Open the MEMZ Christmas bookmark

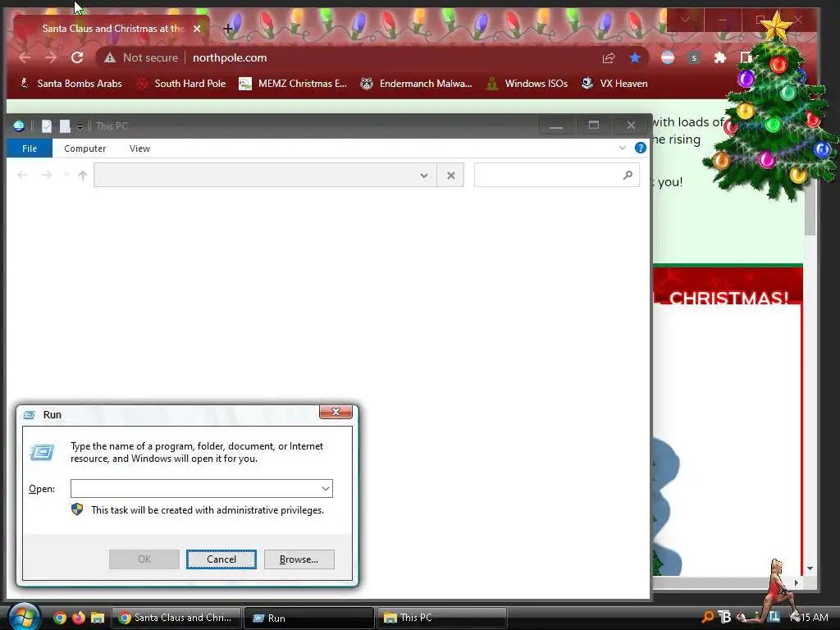pos(293,84)
